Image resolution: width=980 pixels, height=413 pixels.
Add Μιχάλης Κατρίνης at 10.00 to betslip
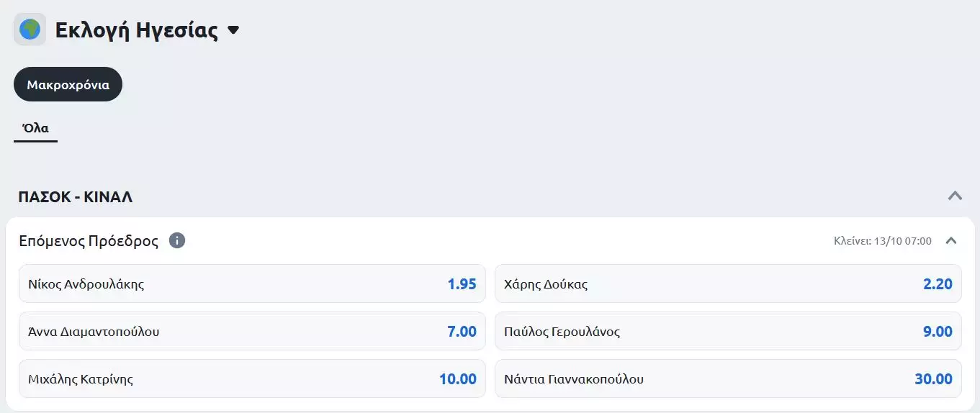coord(252,378)
